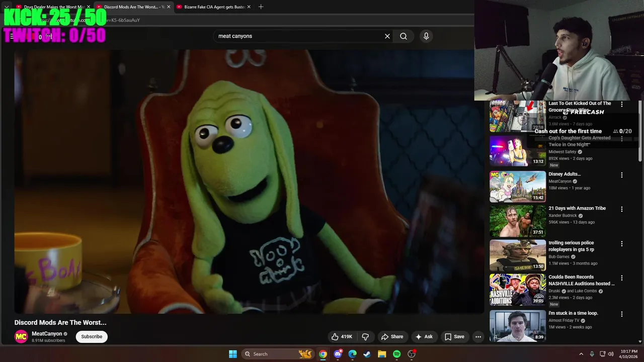Click 'Almost Friday TV' channel name

tap(563, 320)
